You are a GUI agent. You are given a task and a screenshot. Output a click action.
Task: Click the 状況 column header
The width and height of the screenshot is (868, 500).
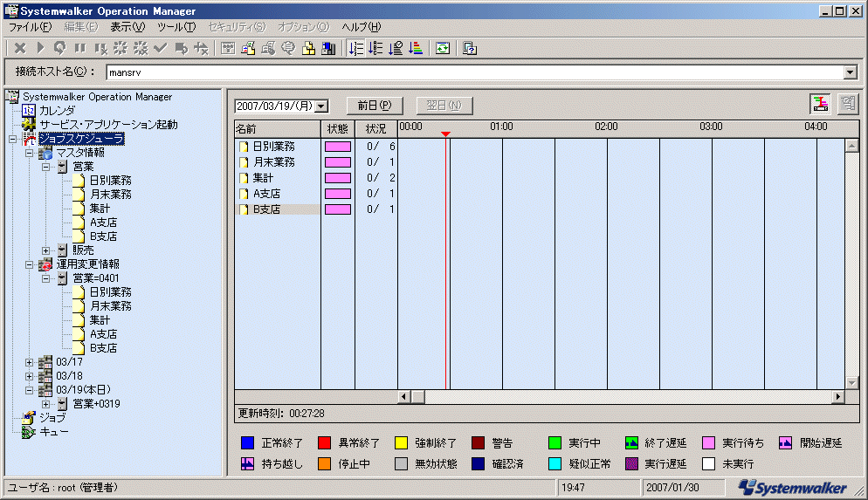click(375, 129)
